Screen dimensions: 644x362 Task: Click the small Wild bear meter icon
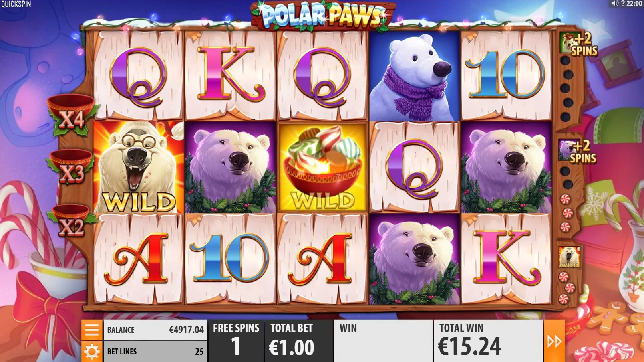(569, 257)
